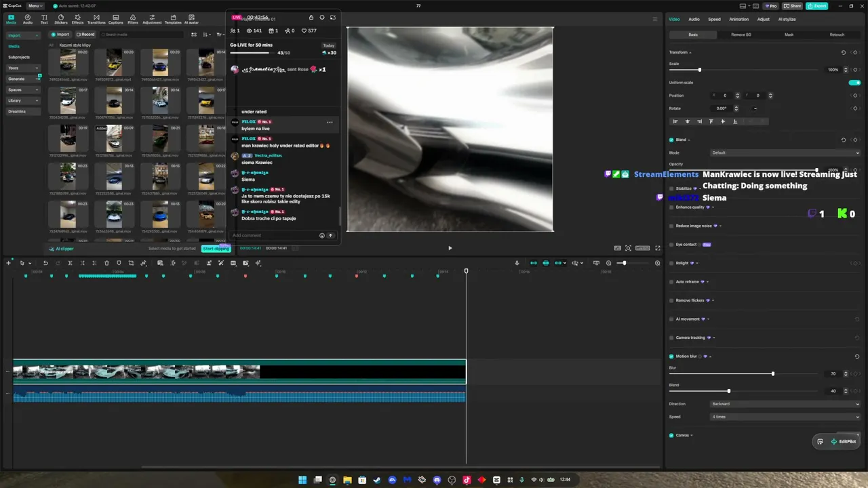Click the Add comment field in live chat
Screen dimensions: 868x488
274,235
